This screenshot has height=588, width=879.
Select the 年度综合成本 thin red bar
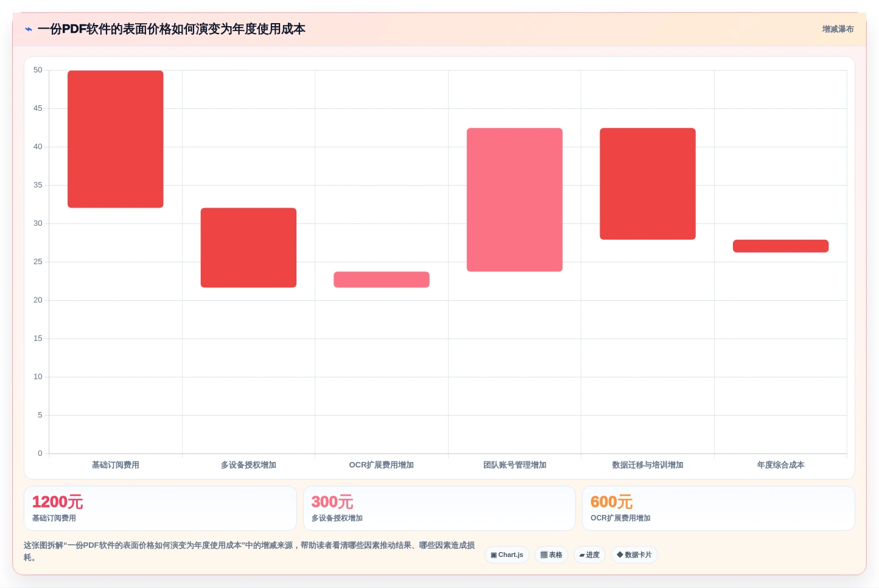780,246
